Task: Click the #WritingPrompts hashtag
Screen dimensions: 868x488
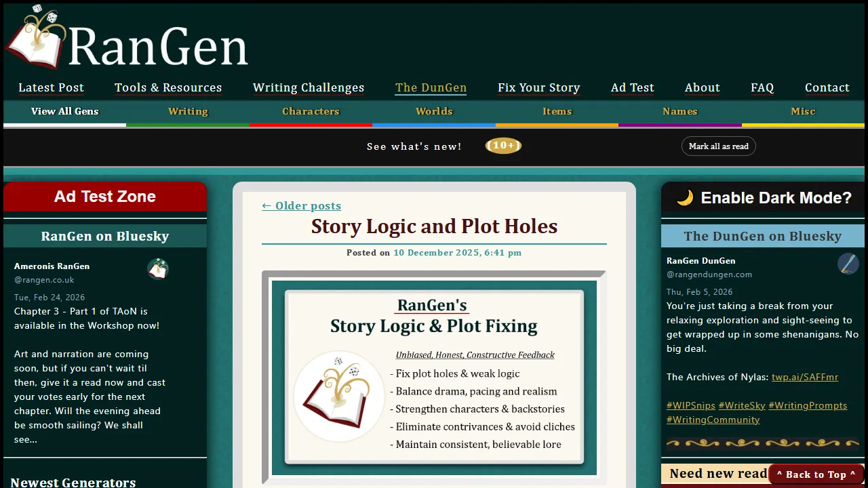Action: 808,405
